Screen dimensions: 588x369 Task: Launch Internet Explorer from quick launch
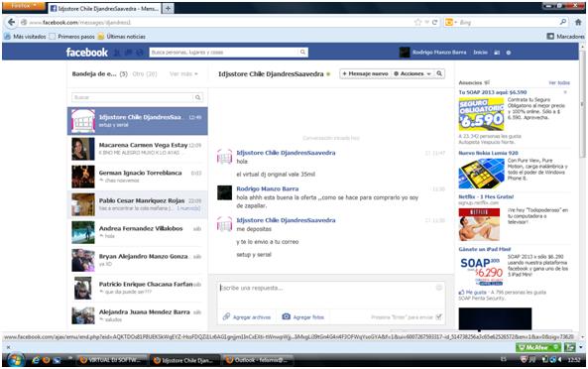pos(36,360)
